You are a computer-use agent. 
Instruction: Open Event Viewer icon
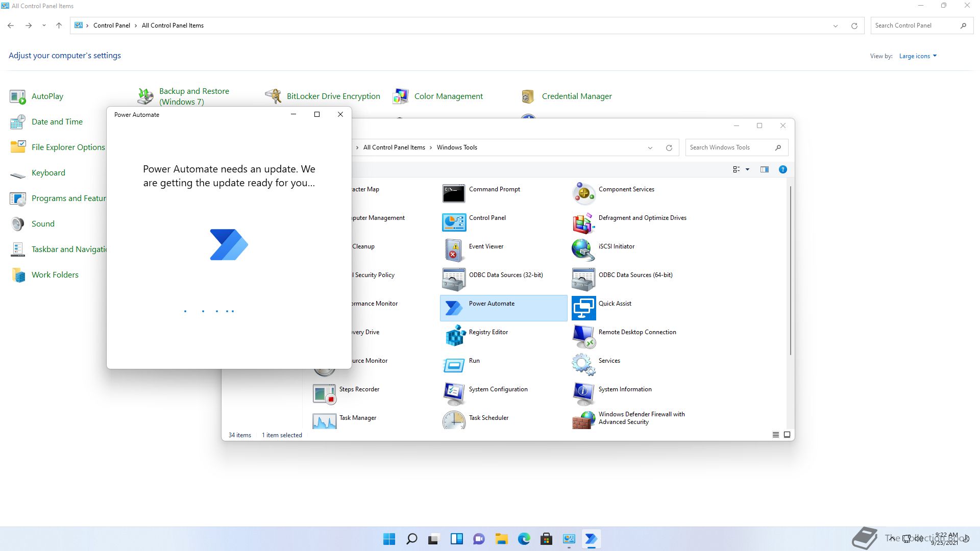tap(454, 251)
